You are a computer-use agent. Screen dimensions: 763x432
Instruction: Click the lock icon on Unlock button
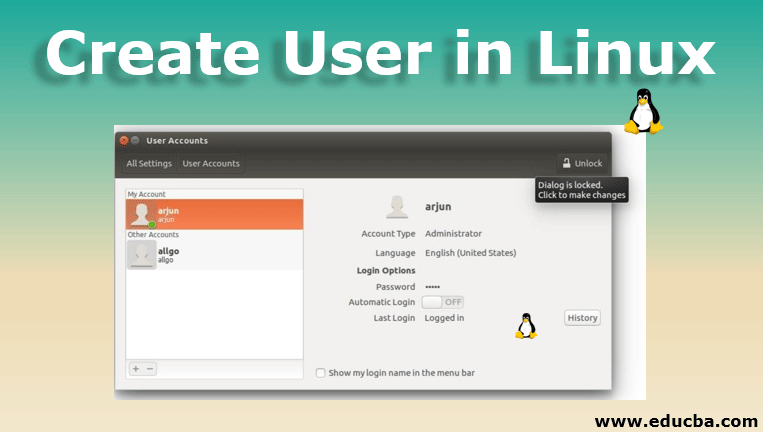566,163
